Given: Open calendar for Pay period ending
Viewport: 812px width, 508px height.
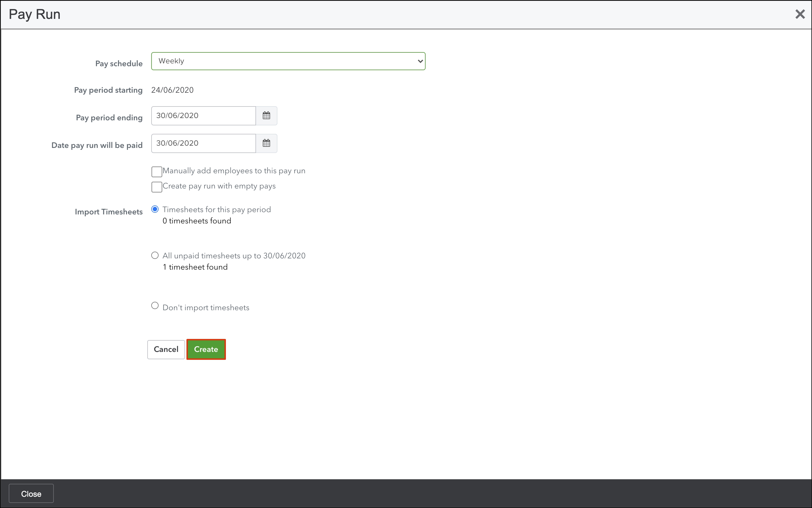Looking at the screenshot, I should pos(266,116).
